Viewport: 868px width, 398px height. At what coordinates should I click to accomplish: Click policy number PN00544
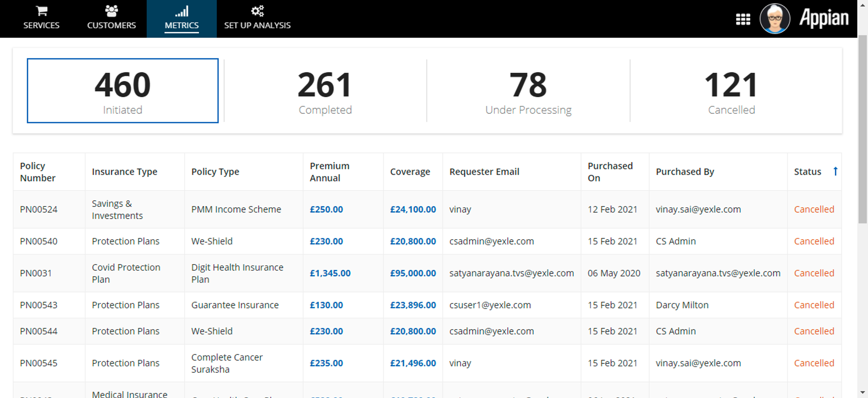pos(39,331)
